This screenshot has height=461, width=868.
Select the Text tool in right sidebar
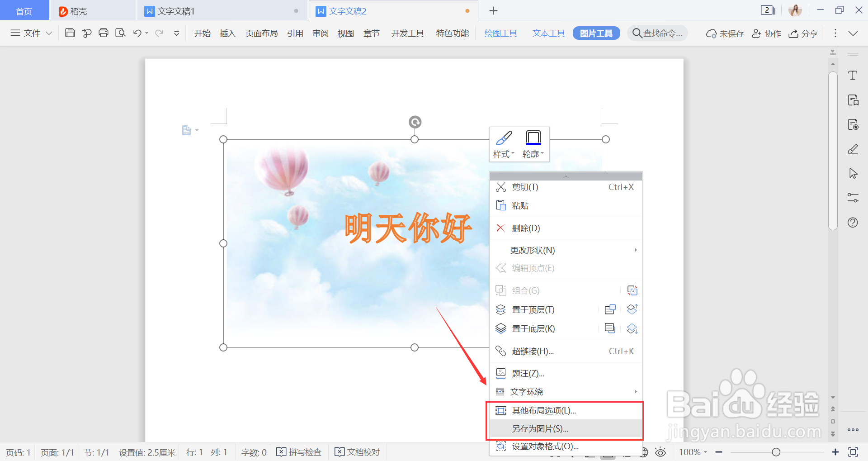[854, 76]
